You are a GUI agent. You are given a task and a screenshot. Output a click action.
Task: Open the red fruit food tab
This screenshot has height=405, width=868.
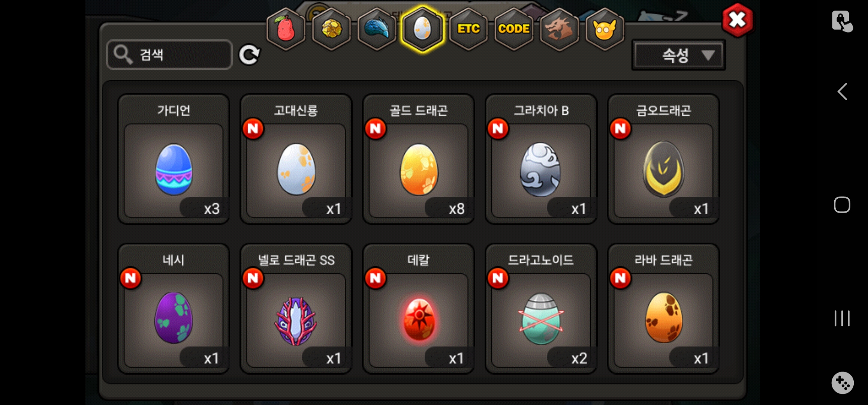click(286, 29)
